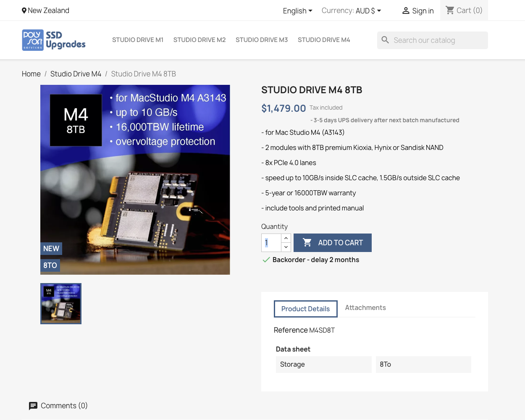
Task: Click the Backorder - delay 2 months text
Action: click(316, 260)
